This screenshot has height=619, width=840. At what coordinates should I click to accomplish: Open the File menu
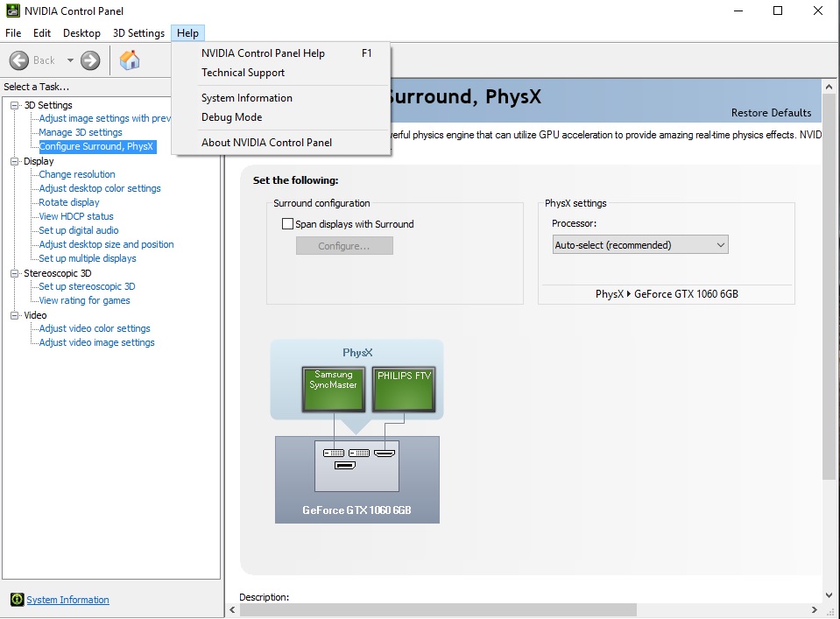pyautogui.click(x=13, y=33)
